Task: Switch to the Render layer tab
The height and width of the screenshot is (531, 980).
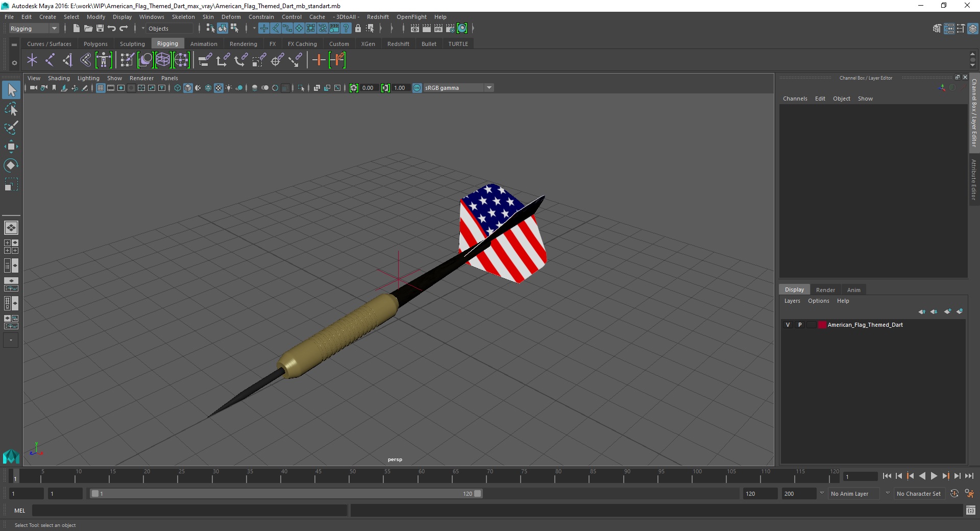Action: tap(825, 289)
